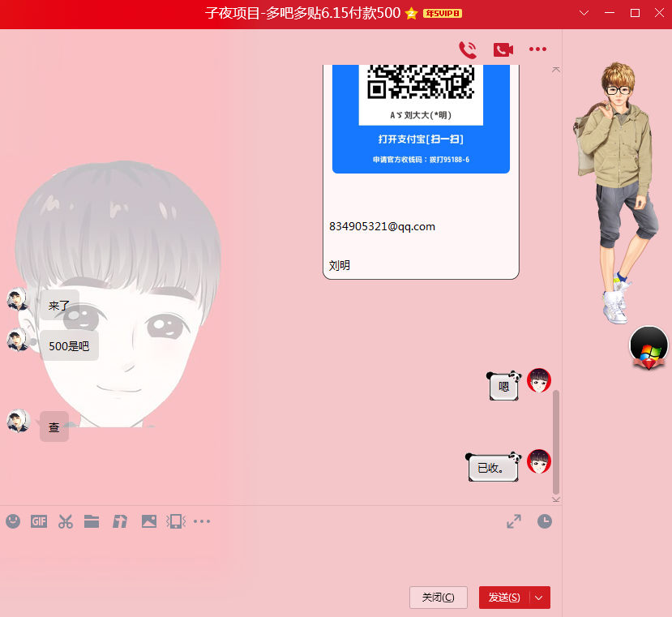Maximize the chat window
Image resolution: width=672 pixels, height=617 pixels.
click(636, 13)
